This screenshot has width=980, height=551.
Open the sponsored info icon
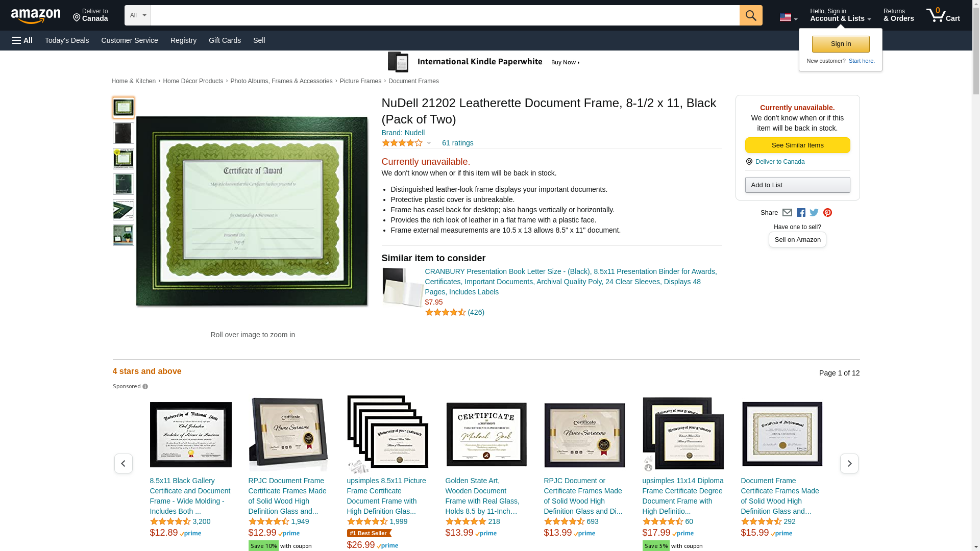[x=145, y=387]
